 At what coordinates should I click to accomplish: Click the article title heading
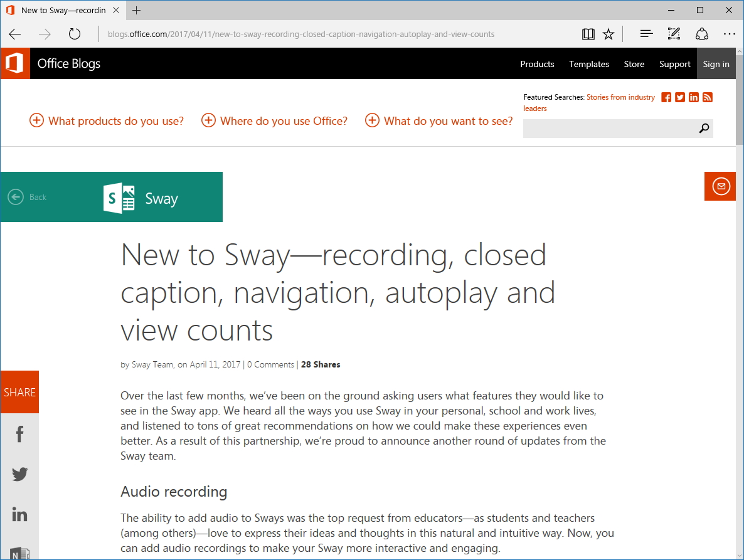(x=338, y=292)
